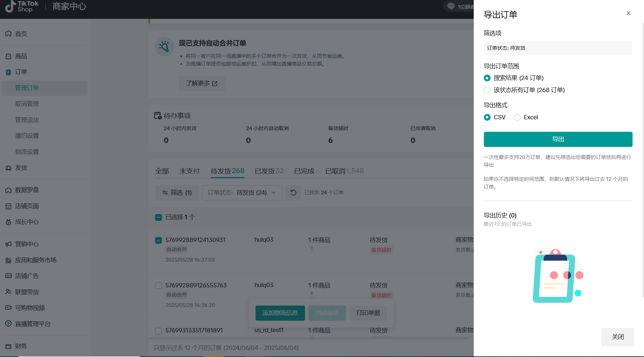The image size is (644, 357).
Task: Click the shipping truck icon (发货)
Action: (x=8, y=168)
